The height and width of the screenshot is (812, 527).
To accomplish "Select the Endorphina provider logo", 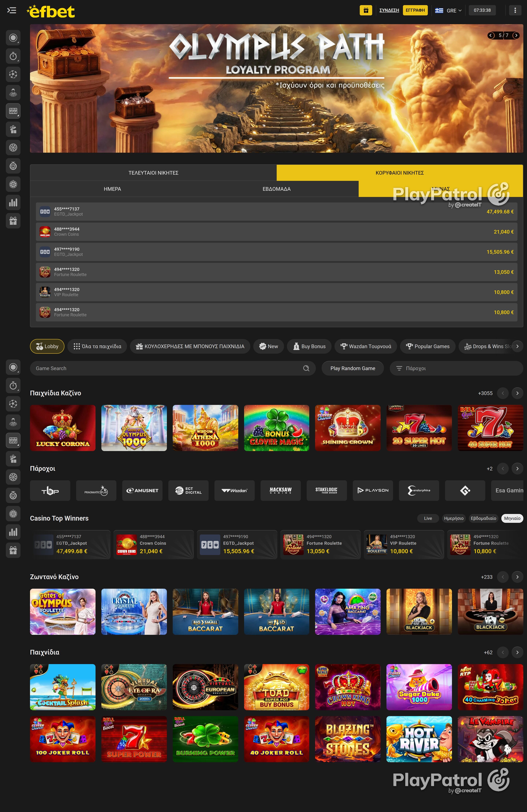I will coord(419,491).
